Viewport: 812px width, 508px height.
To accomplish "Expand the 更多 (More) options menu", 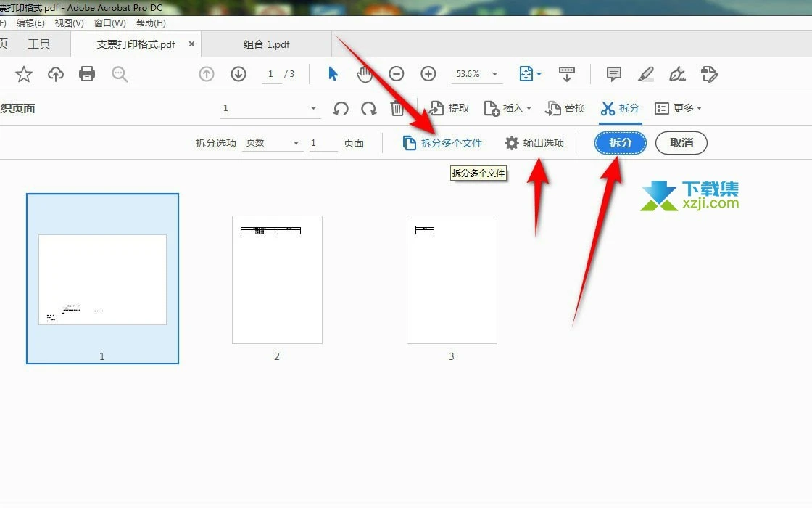I will [678, 107].
